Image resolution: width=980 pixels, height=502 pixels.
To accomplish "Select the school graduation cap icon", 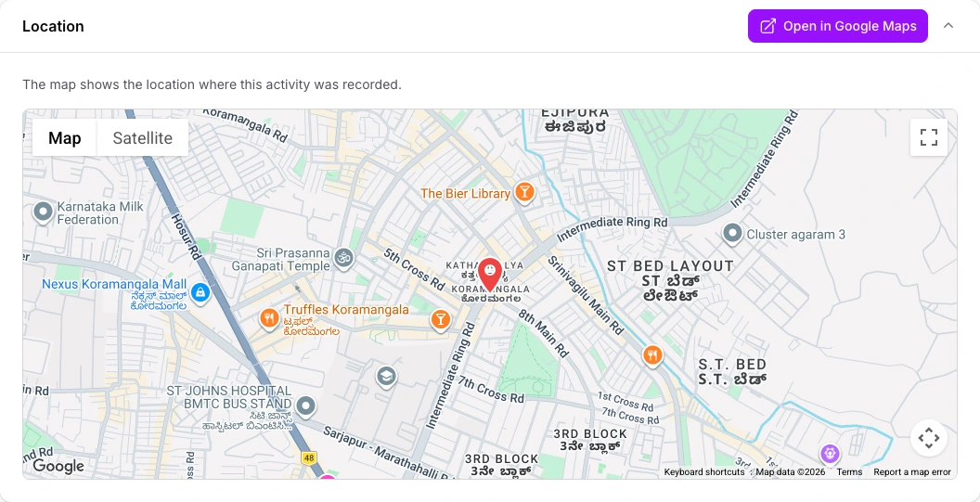I will (386, 377).
